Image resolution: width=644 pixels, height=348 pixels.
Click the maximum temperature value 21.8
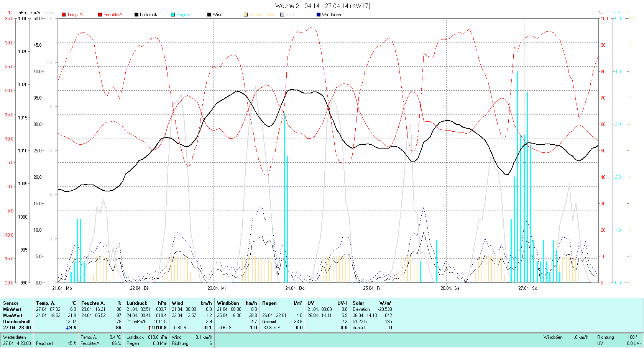point(72,315)
